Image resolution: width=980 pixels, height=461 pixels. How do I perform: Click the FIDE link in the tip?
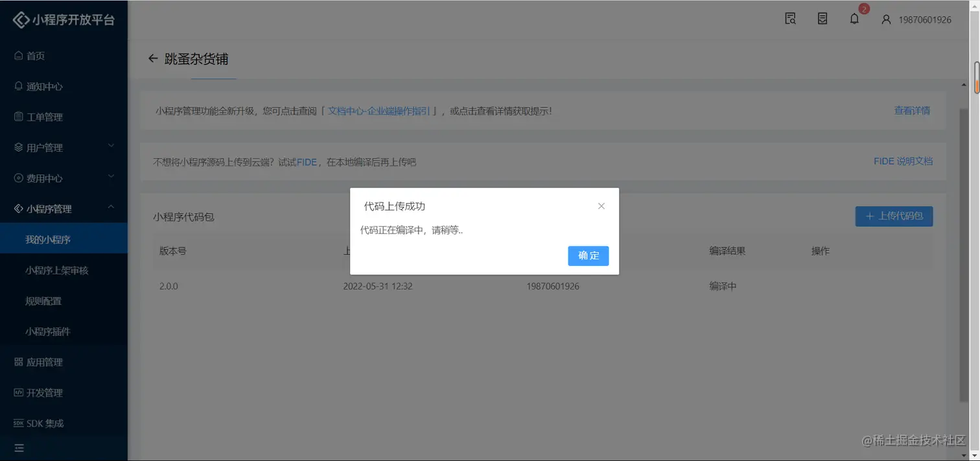[307, 162]
